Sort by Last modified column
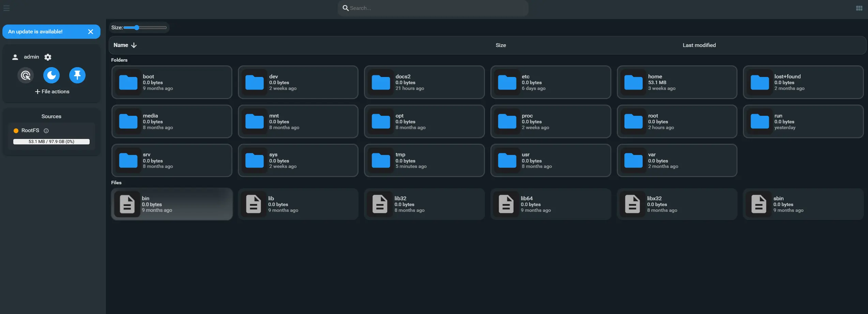 [x=699, y=45]
